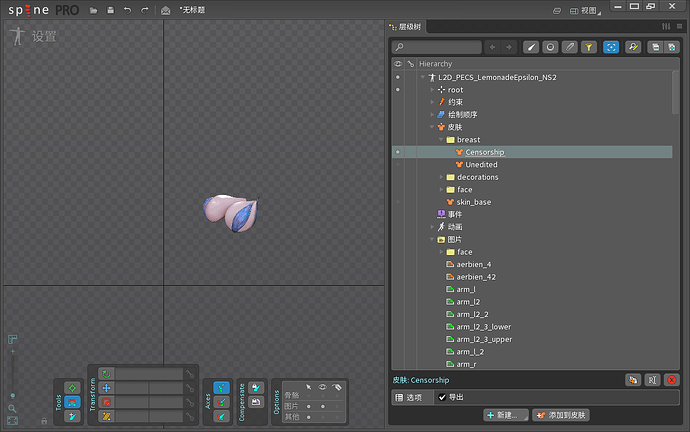Click the collapse tree nodes icon
Image resolution: width=690 pixels, height=432 pixels.
pyautogui.click(x=656, y=47)
